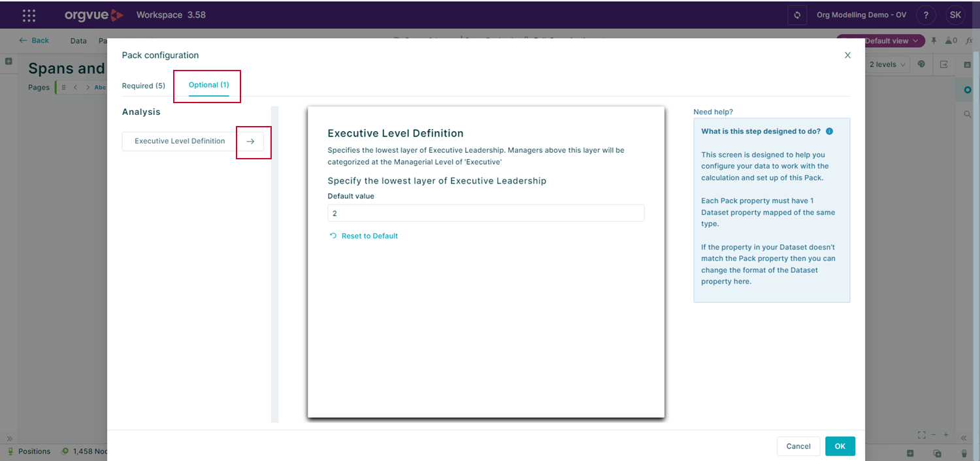Select the Optional (1) tab

pyautogui.click(x=209, y=85)
